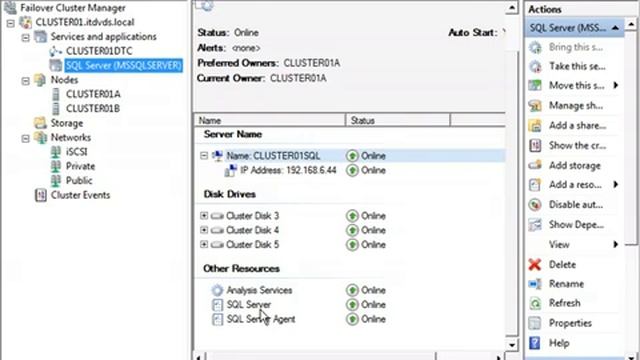This screenshot has height=360, width=640.
Task: Click the Networks folder icon
Action: [x=40, y=138]
